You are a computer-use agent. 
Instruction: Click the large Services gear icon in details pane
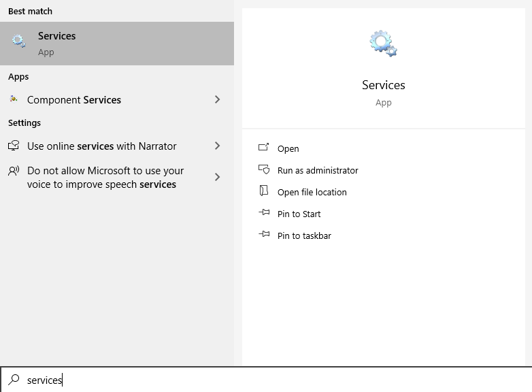pos(384,44)
